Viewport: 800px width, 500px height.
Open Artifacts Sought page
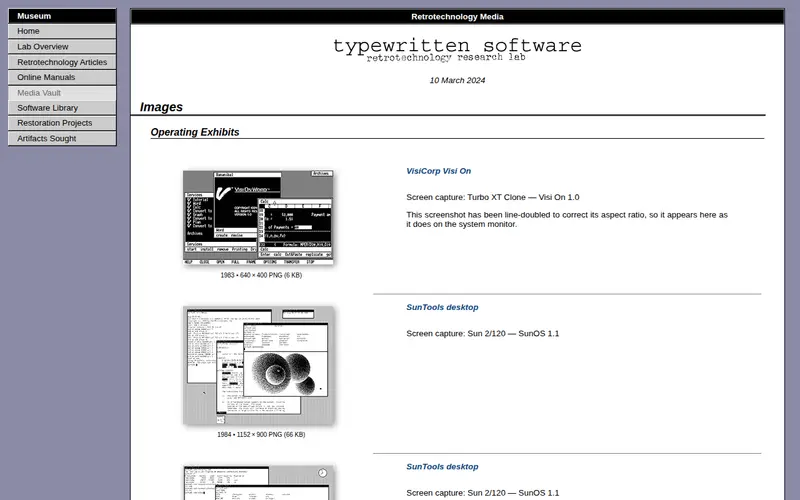62,138
